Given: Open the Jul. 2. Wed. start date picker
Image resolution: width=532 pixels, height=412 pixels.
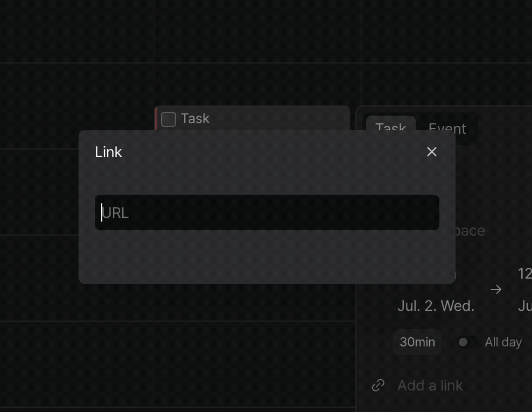Looking at the screenshot, I should click(436, 306).
